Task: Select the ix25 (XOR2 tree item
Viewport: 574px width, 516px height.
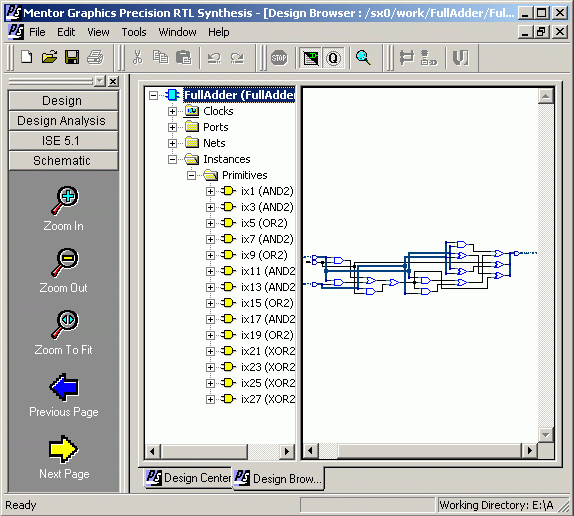Action: 268,383
